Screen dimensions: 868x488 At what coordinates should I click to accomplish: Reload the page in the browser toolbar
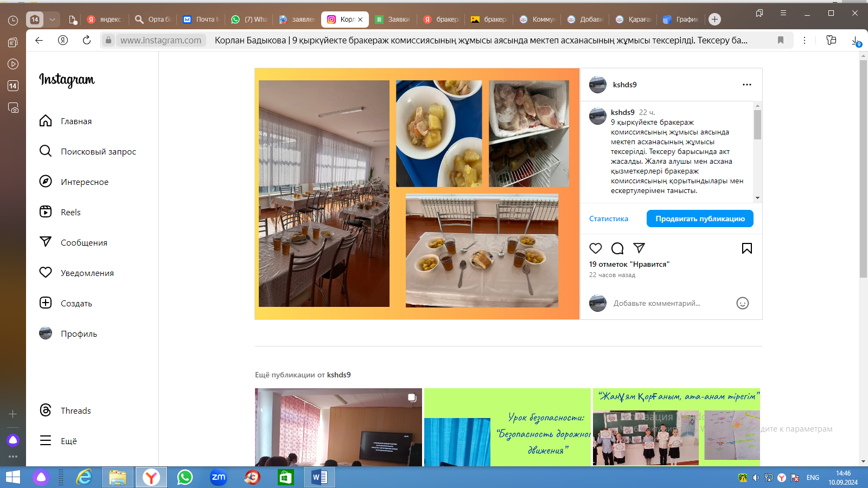(x=87, y=40)
